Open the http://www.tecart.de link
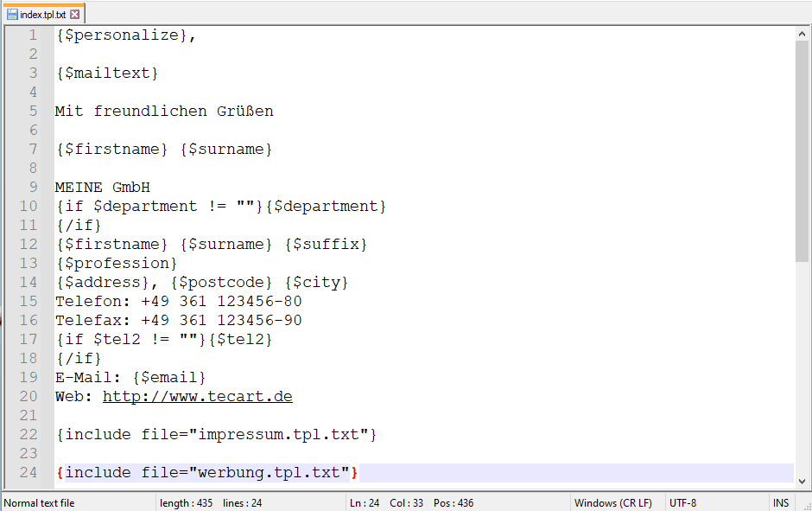Viewport: 812px width, 511px height. coord(197,397)
